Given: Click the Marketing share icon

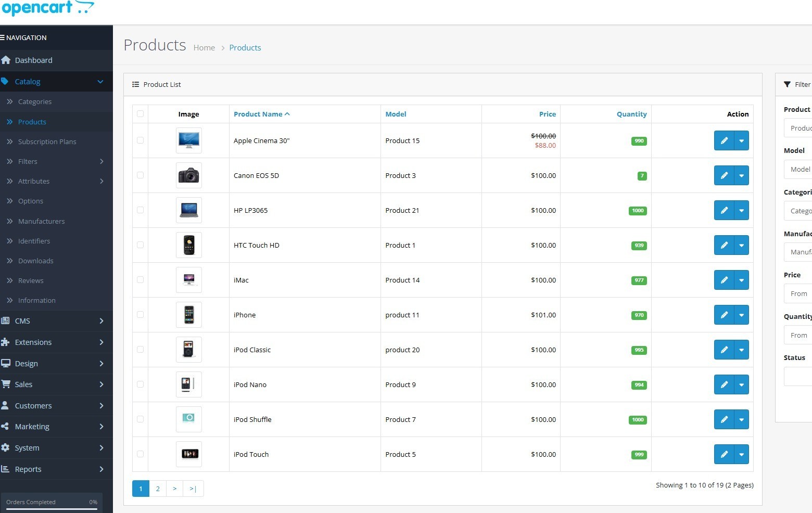Looking at the screenshot, I should [5, 426].
